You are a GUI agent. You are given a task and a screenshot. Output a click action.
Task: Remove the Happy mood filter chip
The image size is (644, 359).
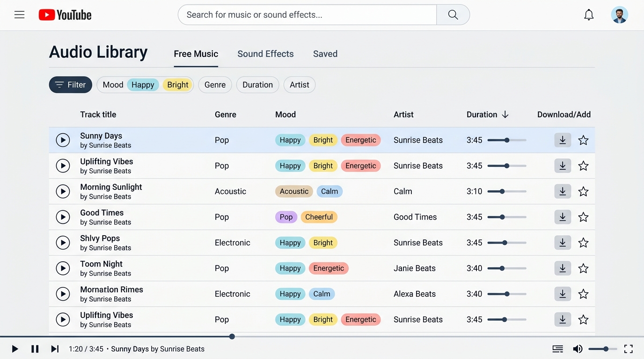click(x=143, y=85)
